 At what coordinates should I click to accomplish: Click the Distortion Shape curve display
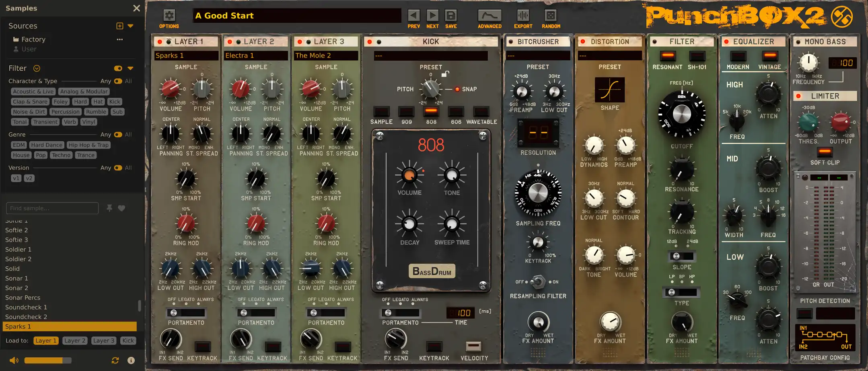[x=610, y=90]
